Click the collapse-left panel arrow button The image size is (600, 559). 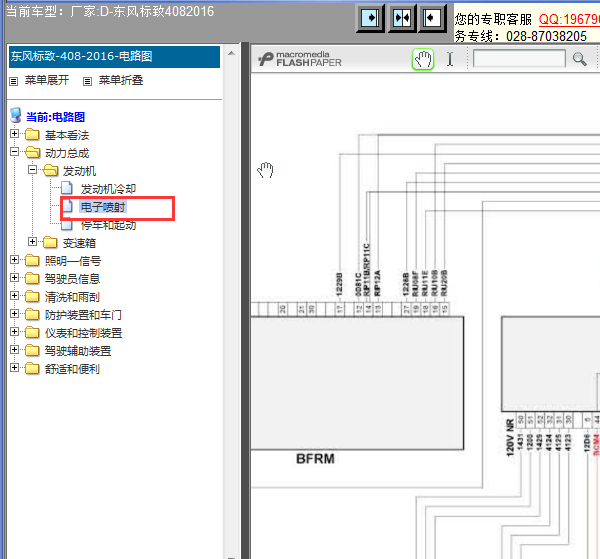(432, 18)
